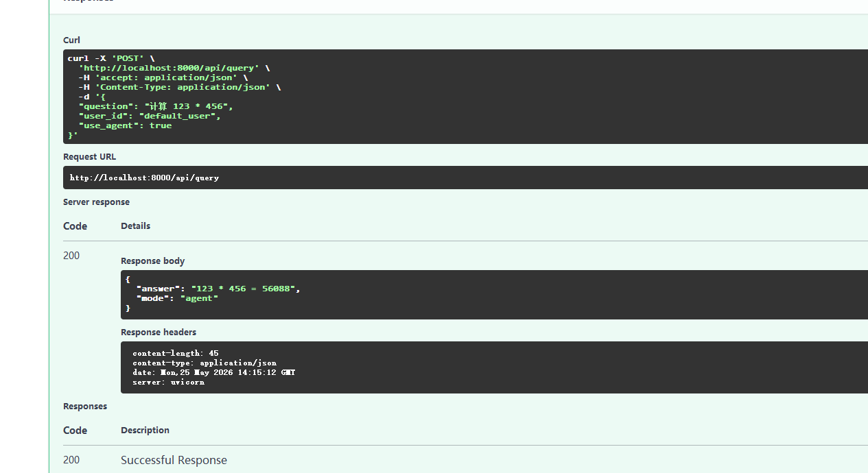Click the Response headers label
868x473 pixels.
(x=159, y=332)
